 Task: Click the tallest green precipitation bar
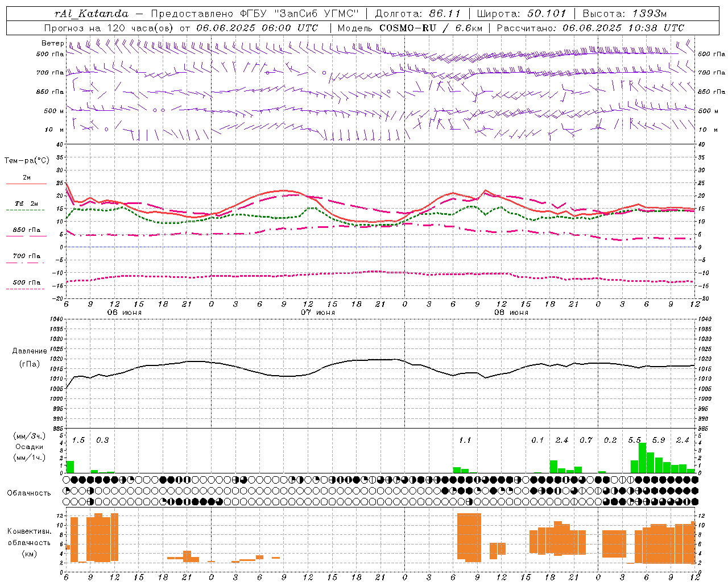[643, 458]
